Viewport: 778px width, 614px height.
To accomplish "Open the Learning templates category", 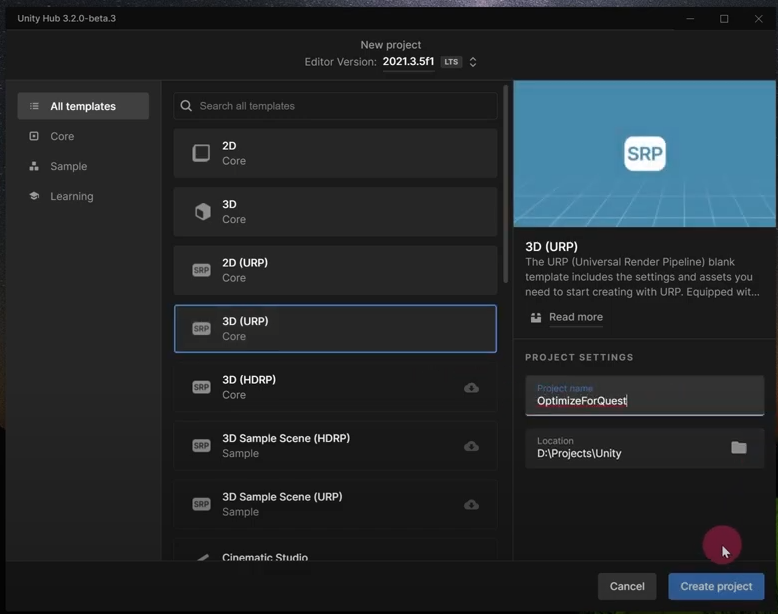I will pyautogui.click(x=71, y=197).
